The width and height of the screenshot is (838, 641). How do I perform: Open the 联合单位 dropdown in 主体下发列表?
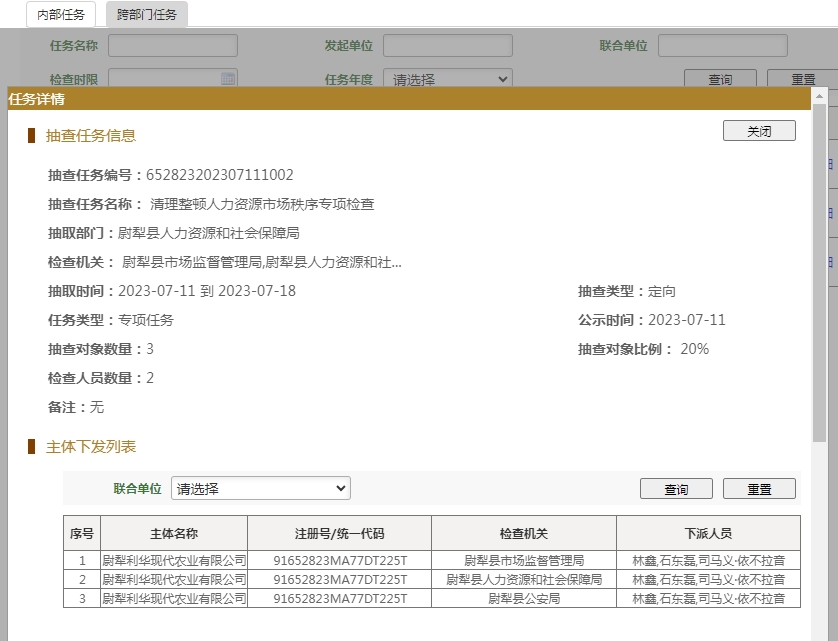[261, 489]
